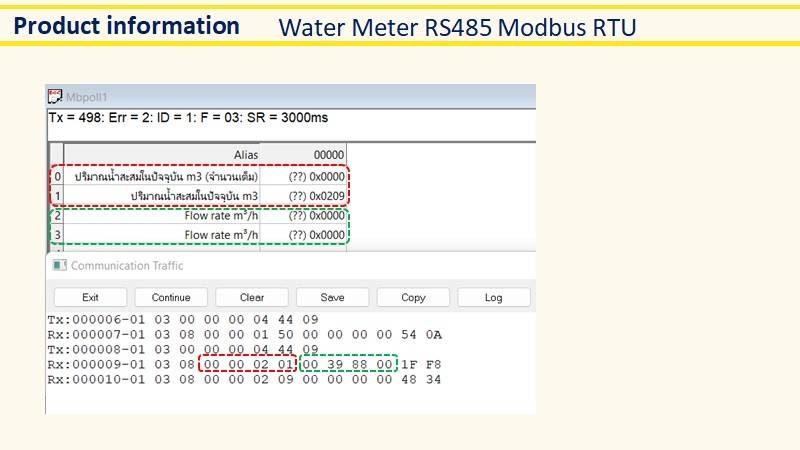Click the Tx:000006 traffic line

[183, 320]
